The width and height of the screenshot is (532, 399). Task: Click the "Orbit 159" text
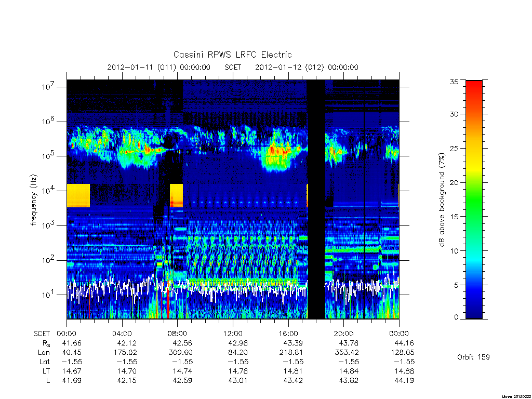tap(473, 357)
